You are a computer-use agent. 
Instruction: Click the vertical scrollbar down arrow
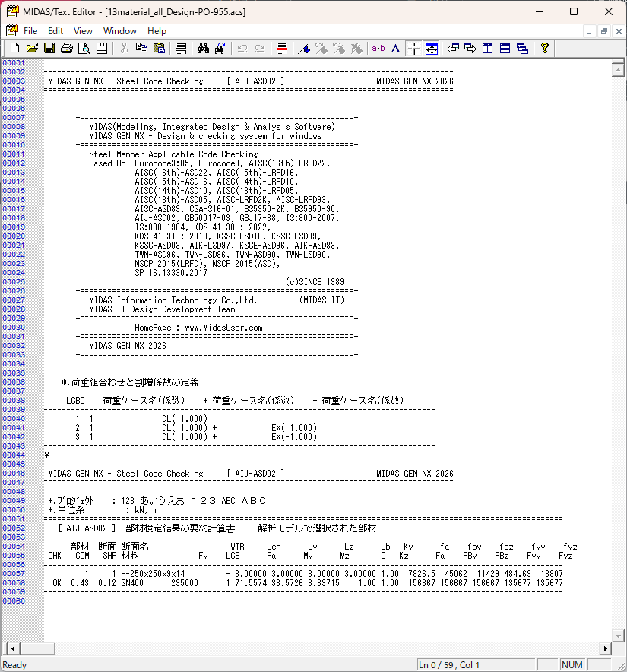pyautogui.click(x=618, y=636)
